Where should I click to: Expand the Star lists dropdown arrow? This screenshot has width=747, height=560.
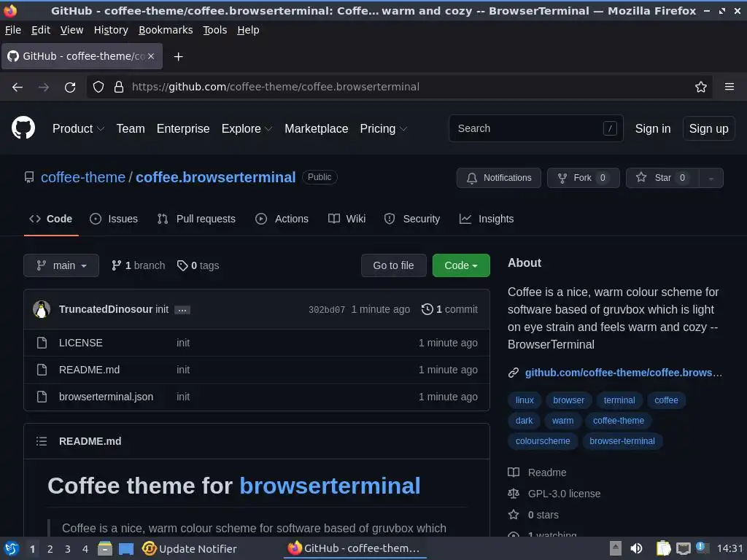pyautogui.click(x=711, y=178)
